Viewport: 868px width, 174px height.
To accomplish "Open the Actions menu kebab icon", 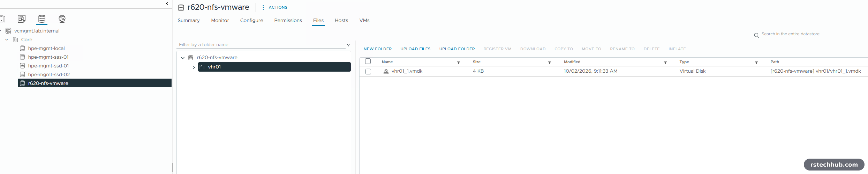I will (x=263, y=7).
